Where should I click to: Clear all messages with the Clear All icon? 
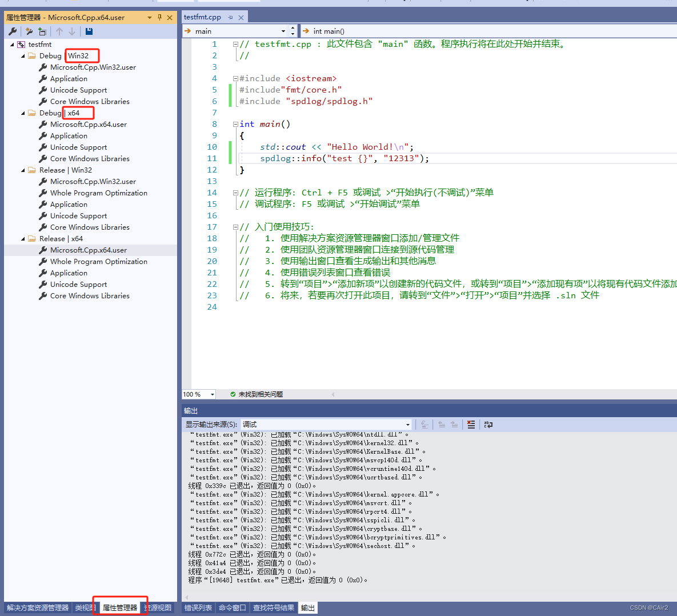click(471, 425)
